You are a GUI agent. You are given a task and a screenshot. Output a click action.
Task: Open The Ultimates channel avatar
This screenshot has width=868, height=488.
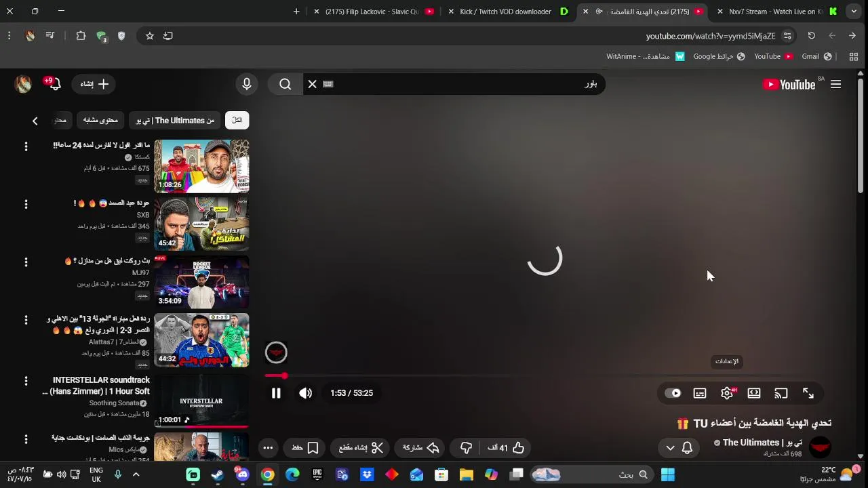821,447
